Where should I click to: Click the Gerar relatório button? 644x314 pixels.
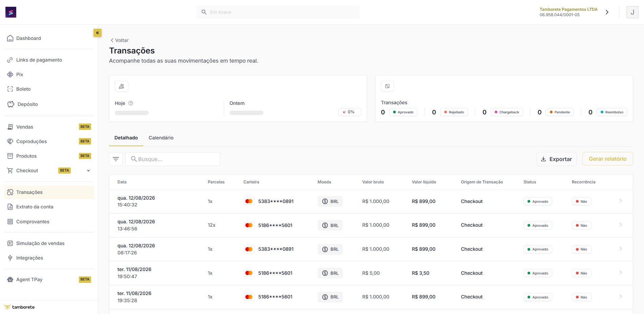click(607, 159)
